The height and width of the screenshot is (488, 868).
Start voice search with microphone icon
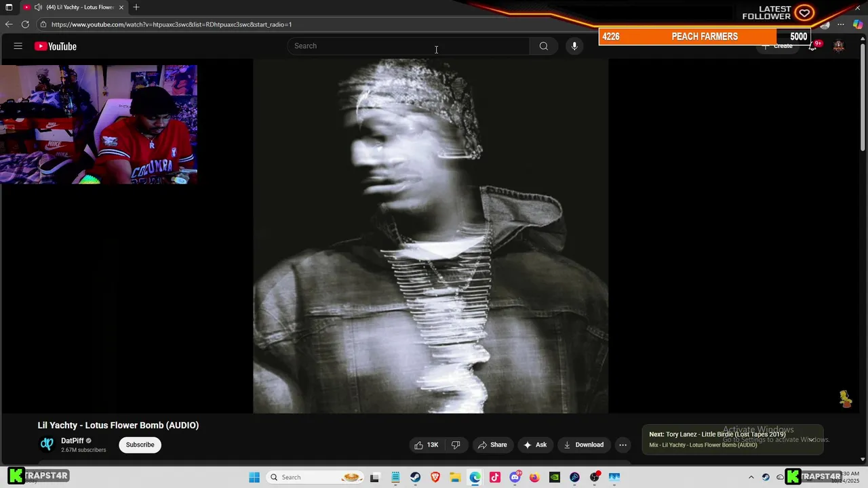pyautogui.click(x=574, y=46)
